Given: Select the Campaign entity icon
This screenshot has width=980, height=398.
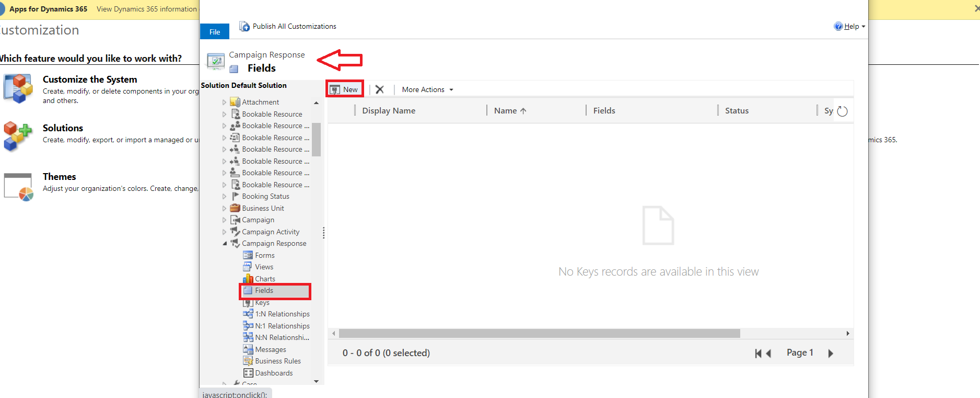Looking at the screenshot, I should pyautogui.click(x=235, y=220).
